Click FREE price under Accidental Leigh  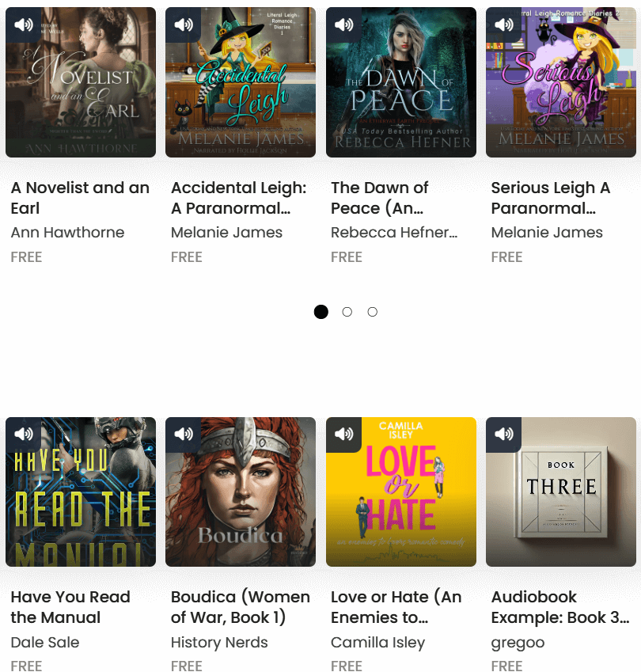tap(187, 257)
